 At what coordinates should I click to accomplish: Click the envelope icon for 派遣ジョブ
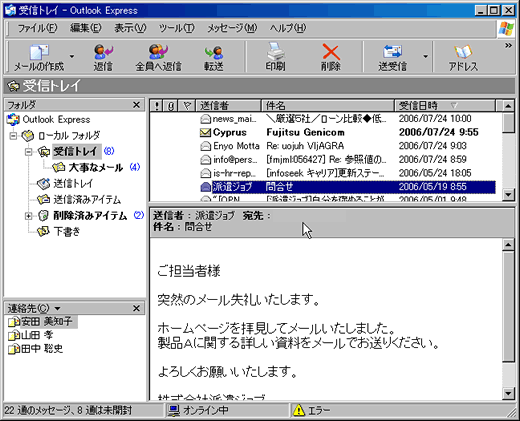coord(205,187)
